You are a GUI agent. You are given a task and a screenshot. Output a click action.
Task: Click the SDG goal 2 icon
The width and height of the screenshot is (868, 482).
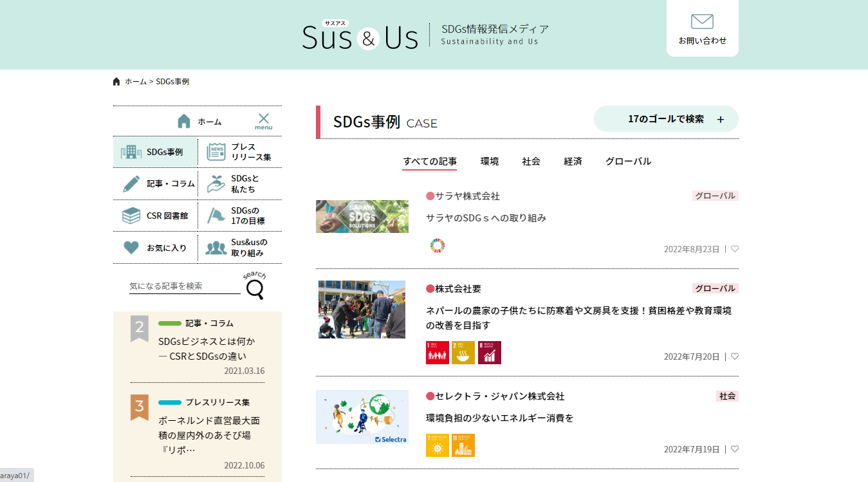click(463, 353)
